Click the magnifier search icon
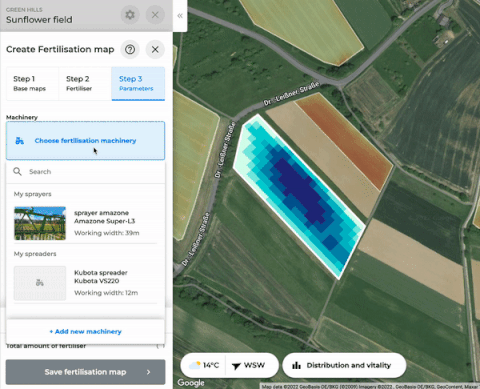Viewport: 480px width, 389px height. pos(17,172)
